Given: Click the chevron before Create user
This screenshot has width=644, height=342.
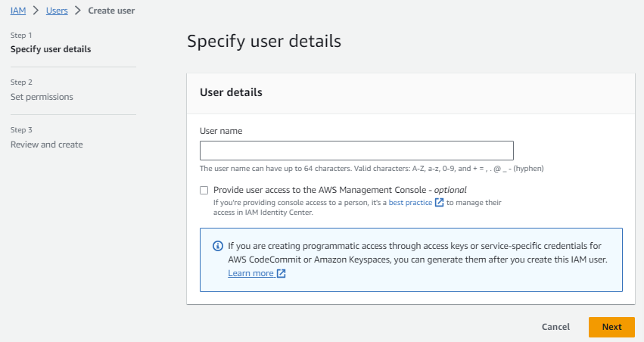Looking at the screenshot, I should [x=78, y=11].
